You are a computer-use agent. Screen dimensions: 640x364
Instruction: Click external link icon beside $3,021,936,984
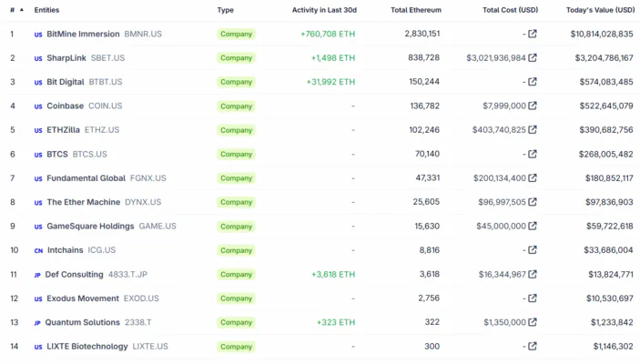pos(533,58)
